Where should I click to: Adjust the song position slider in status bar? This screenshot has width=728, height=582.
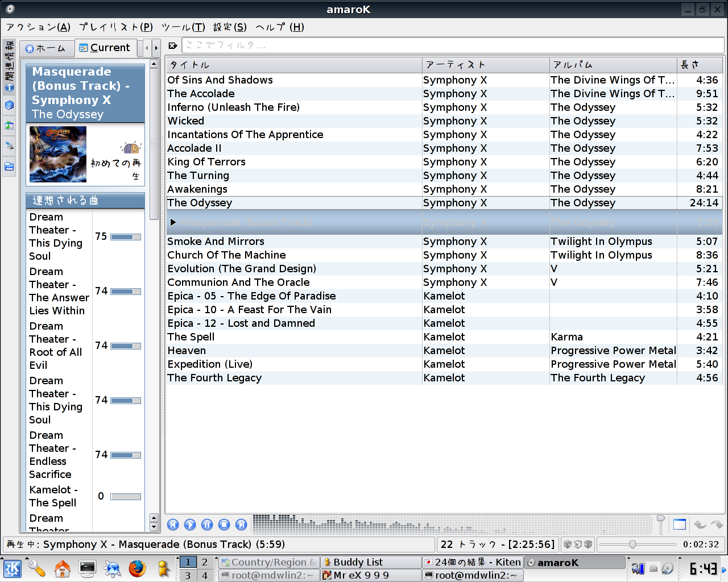point(632,544)
